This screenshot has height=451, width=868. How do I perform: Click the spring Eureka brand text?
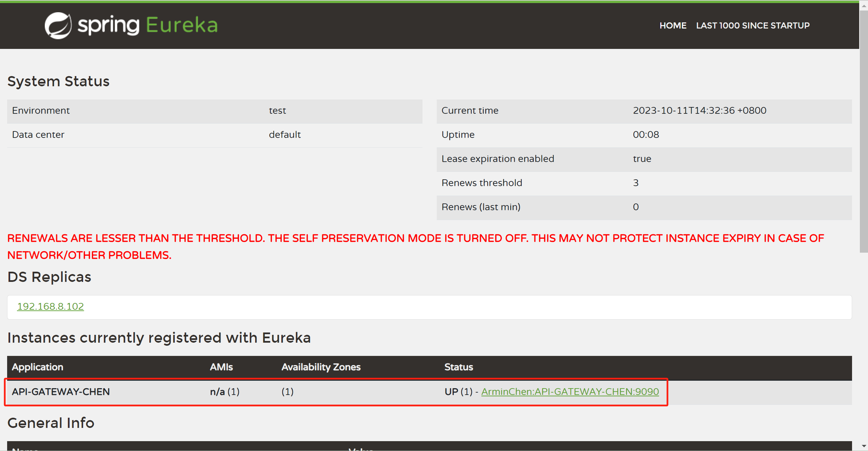coord(148,25)
